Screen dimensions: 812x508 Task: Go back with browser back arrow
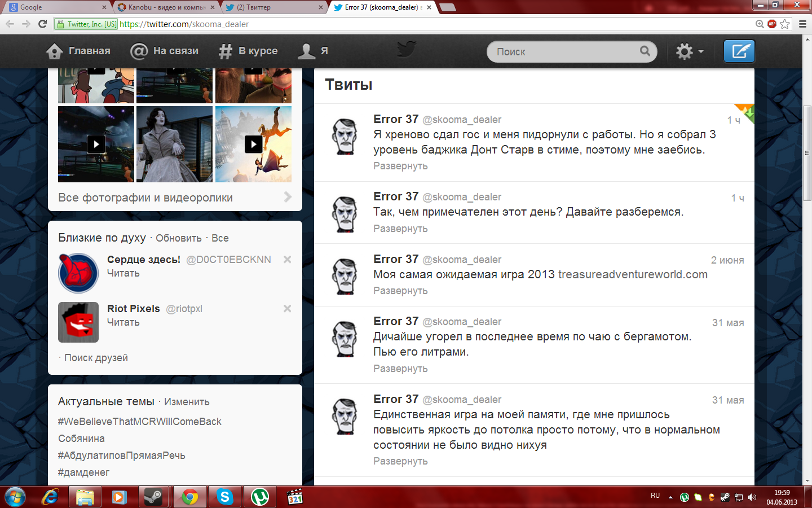pyautogui.click(x=10, y=24)
